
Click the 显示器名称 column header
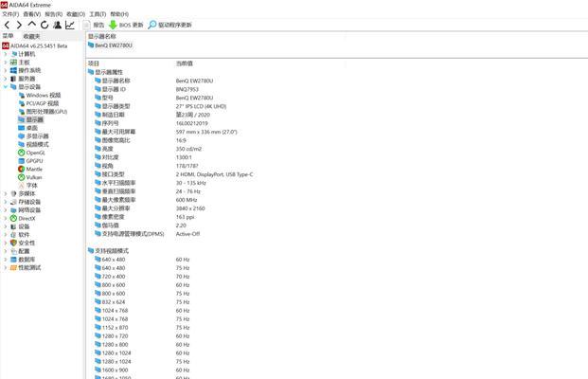[x=102, y=36]
